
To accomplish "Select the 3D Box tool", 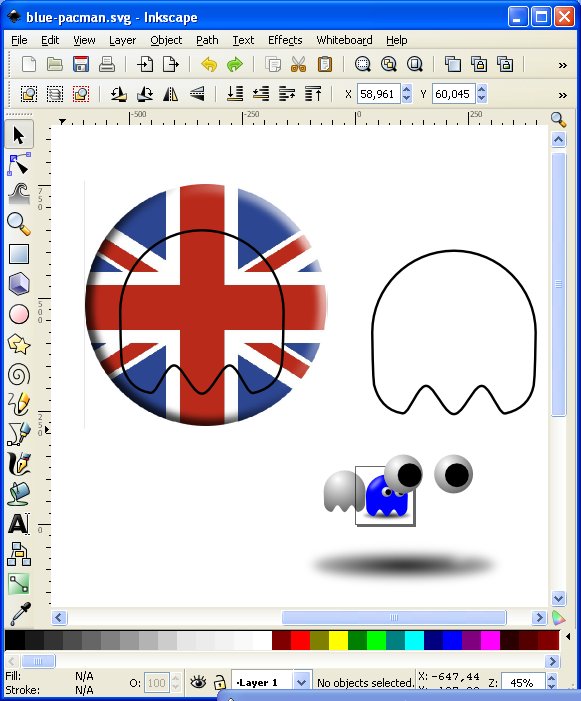I will tap(19, 284).
